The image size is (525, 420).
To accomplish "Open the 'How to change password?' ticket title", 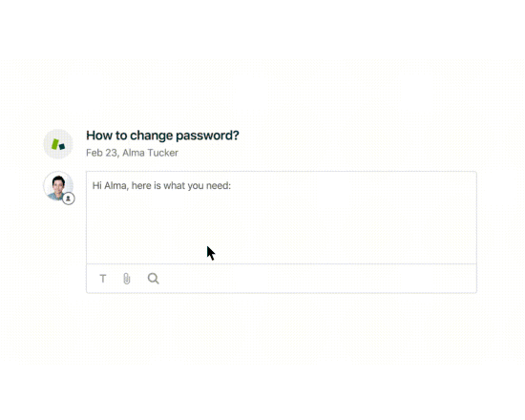I will [162, 136].
